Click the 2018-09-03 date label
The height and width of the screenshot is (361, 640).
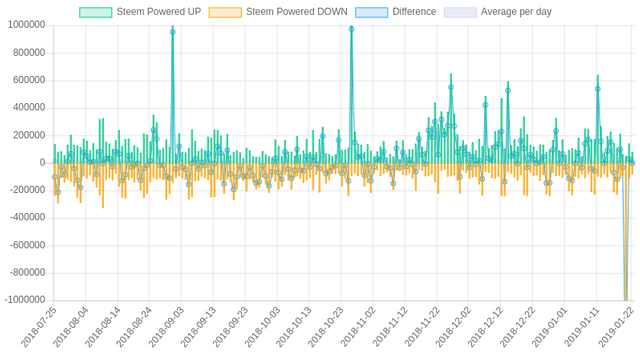(167, 327)
